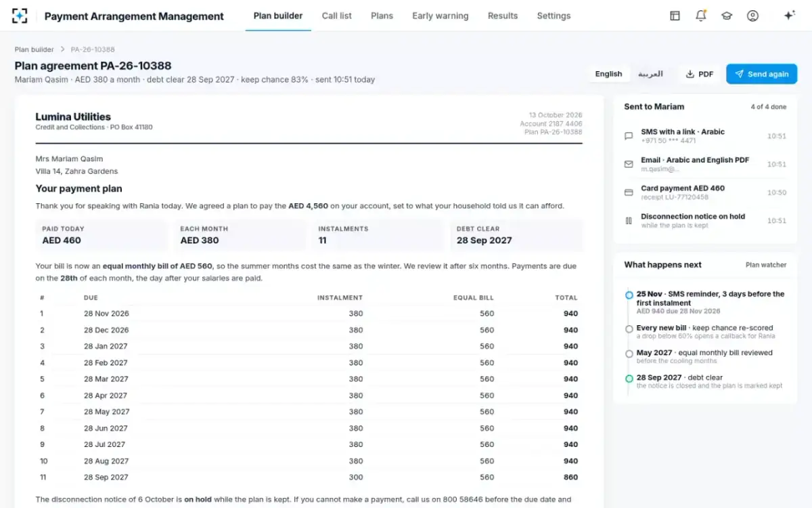Click the What happens next heading
Image resolution: width=812 pixels, height=508 pixels.
click(x=663, y=265)
